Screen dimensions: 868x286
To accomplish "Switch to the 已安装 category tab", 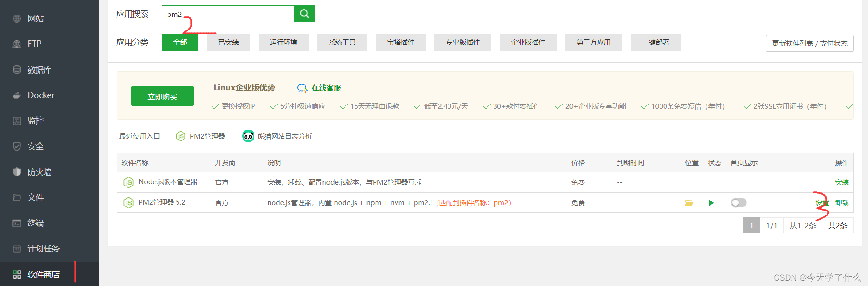I will point(228,42).
